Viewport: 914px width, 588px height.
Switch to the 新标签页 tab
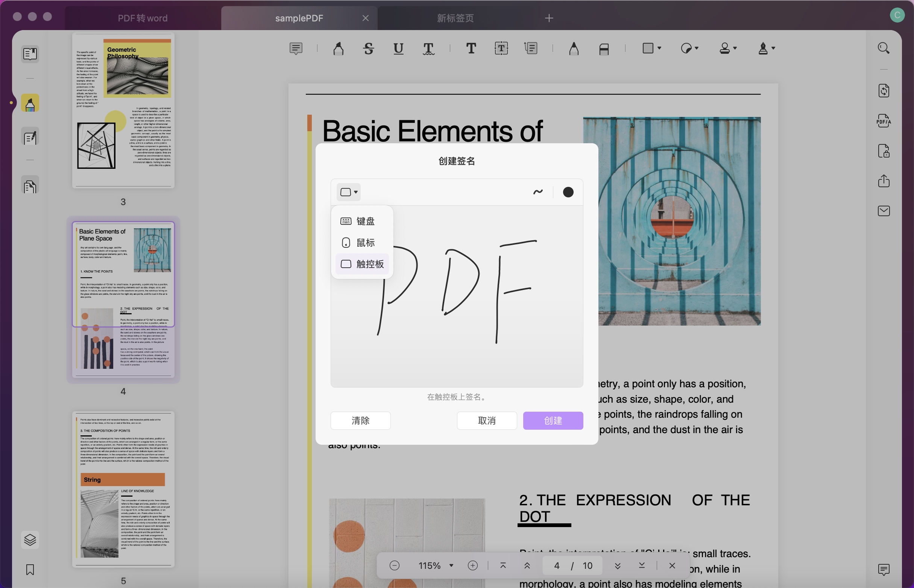(x=455, y=18)
